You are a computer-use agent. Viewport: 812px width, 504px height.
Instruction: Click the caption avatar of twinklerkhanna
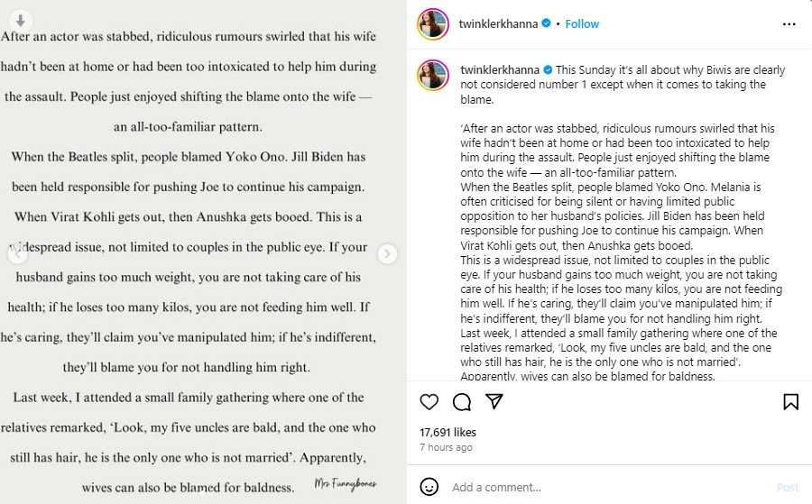click(433, 76)
